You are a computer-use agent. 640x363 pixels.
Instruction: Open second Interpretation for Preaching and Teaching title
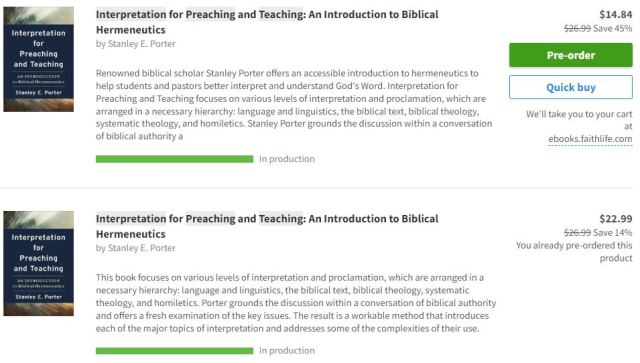click(267, 226)
